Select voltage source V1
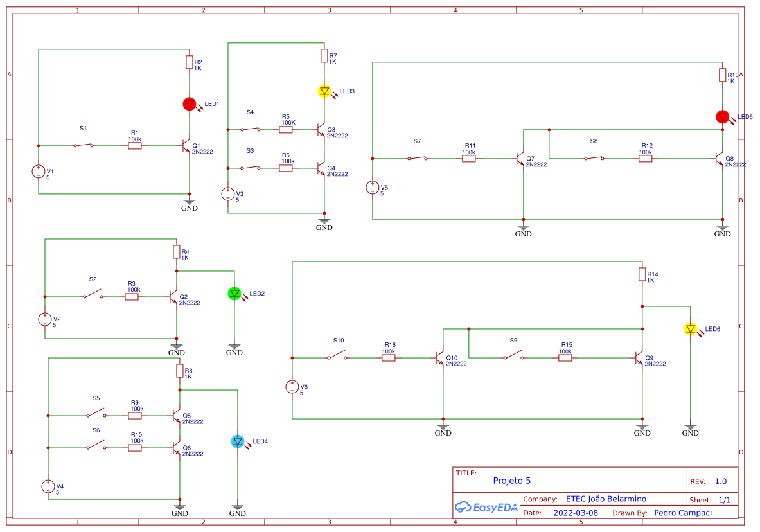This screenshot has width=760, height=532. pyautogui.click(x=39, y=171)
